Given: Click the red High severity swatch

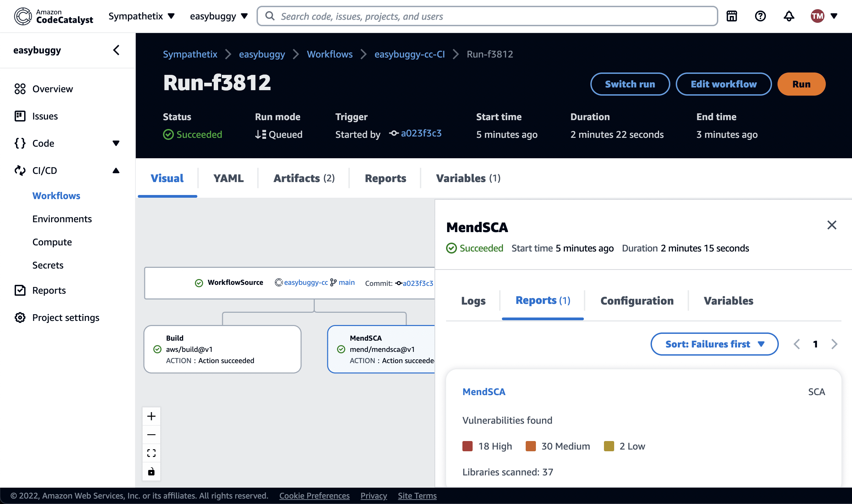Looking at the screenshot, I should pyautogui.click(x=468, y=446).
